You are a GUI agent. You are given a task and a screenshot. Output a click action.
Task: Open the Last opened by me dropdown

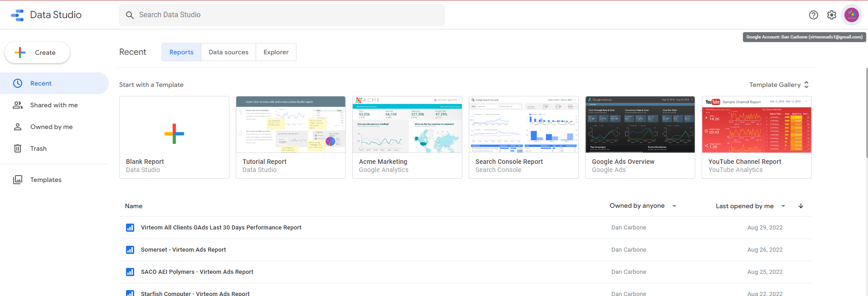[x=783, y=206]
